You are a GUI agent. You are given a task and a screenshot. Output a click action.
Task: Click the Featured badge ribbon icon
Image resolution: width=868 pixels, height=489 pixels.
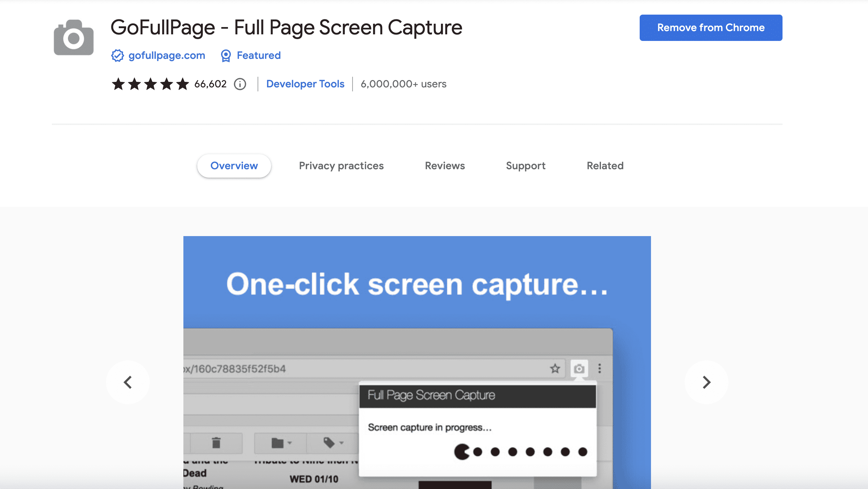[x=226, y=55]
